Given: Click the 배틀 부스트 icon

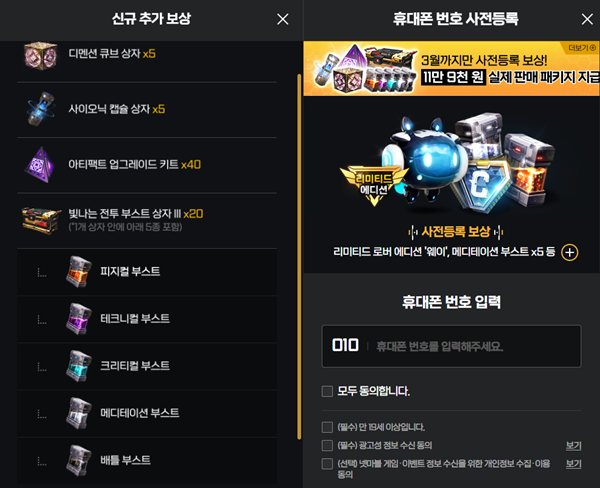Looking at the screenshot, I should (79, 460).
